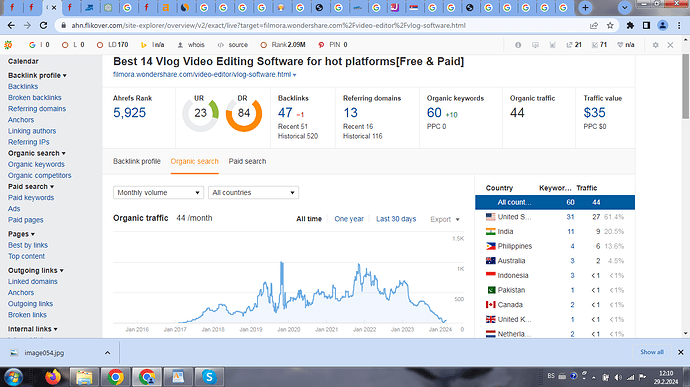
Task: Expand the Export dropdown menu
Action: click(445, 219)
